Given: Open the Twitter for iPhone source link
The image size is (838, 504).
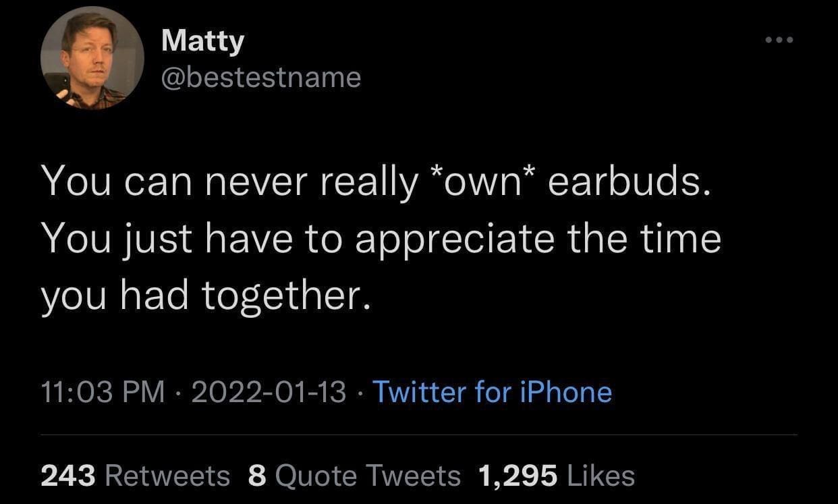Looking at the screenshot, I should [x=492, y=392].
